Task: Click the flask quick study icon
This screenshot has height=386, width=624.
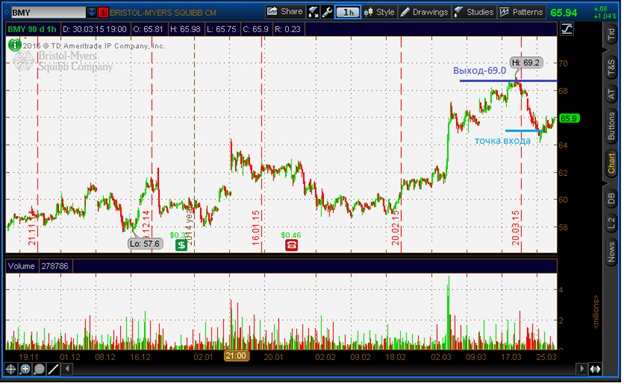Action: pos(313,12)
